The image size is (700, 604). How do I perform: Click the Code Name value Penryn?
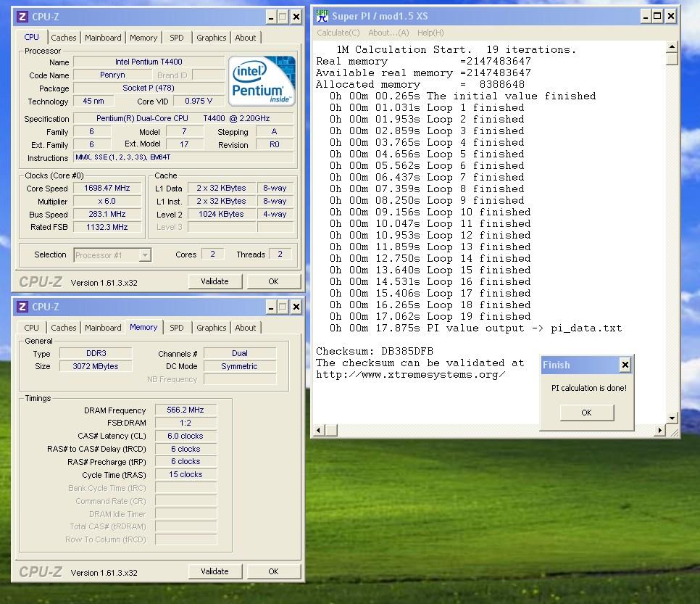pos(112,75)
